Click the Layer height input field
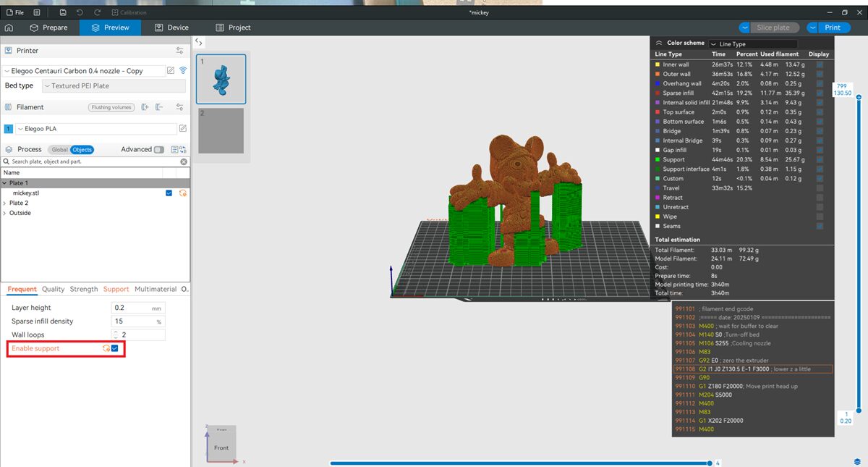 (x=138, y=308)
